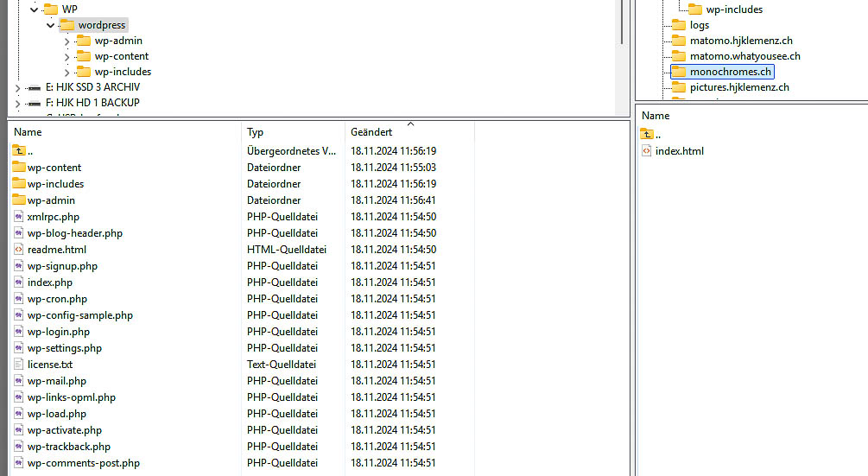Select the E: drive icon
868x476 pixels.
34,87
